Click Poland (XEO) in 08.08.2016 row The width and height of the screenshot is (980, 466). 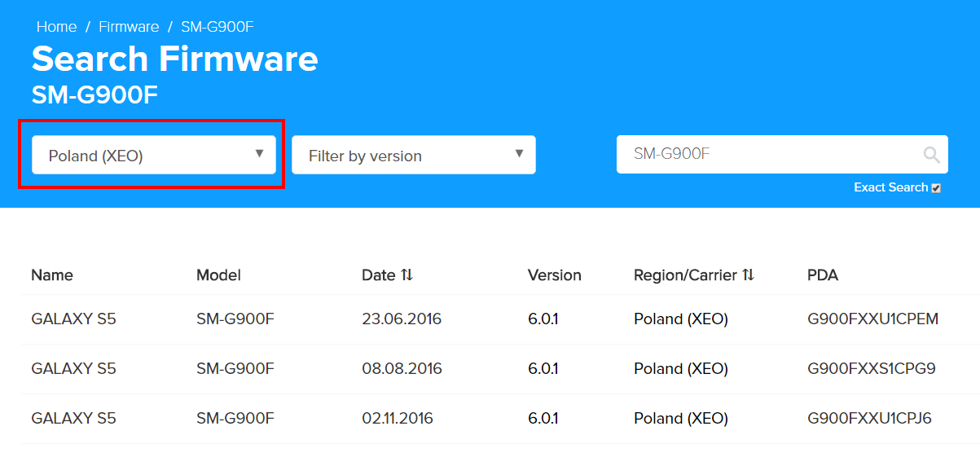(681, 369)
